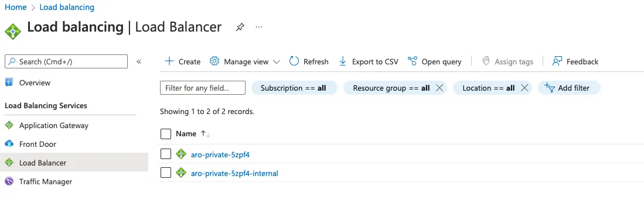Screen dimensions: 644x224
Task: Click the Export to CSV download icon
Action: (x=343, y=61)
